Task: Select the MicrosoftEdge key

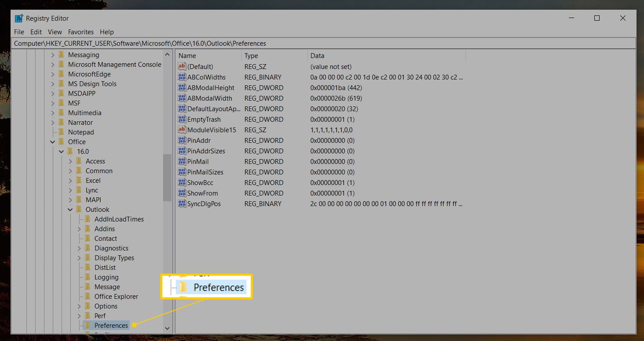Action: coord(89,74)
